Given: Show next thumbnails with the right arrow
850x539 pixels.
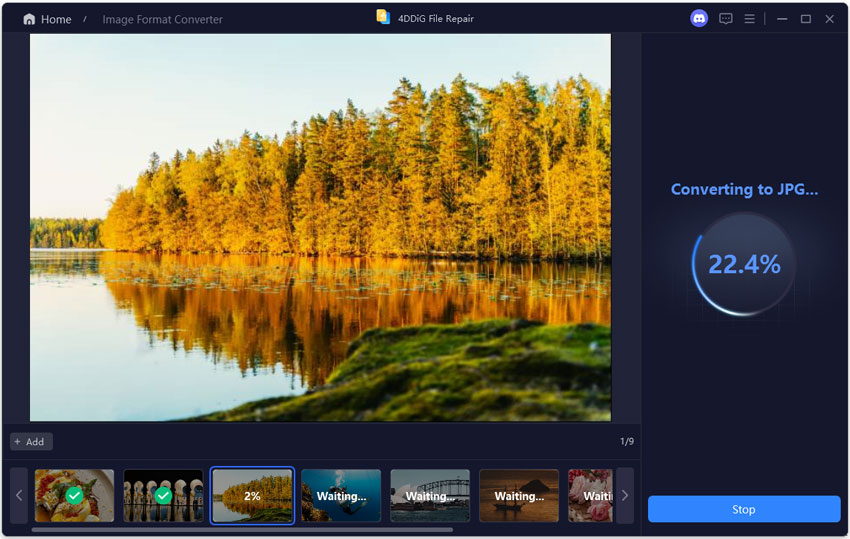Looking at the screenshot, I should (625, 496).
